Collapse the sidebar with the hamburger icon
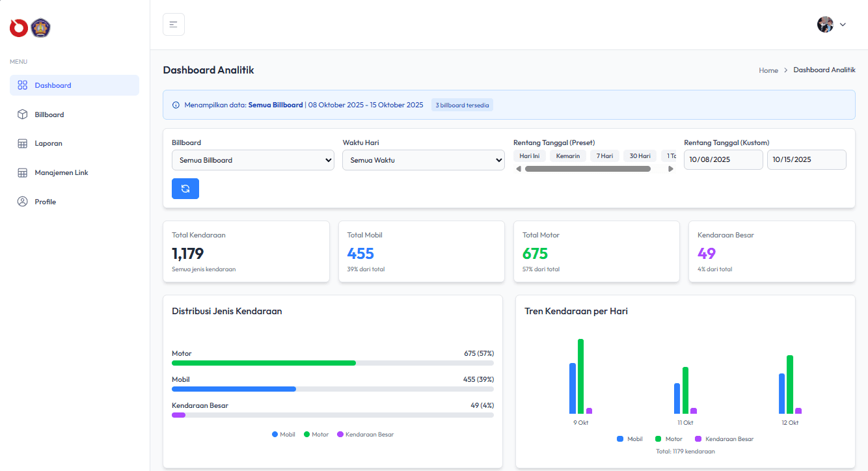 click(173, 24)
